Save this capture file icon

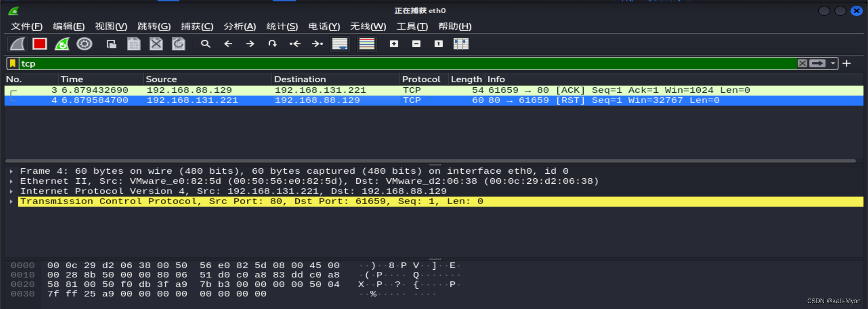[x=134, y=44]
